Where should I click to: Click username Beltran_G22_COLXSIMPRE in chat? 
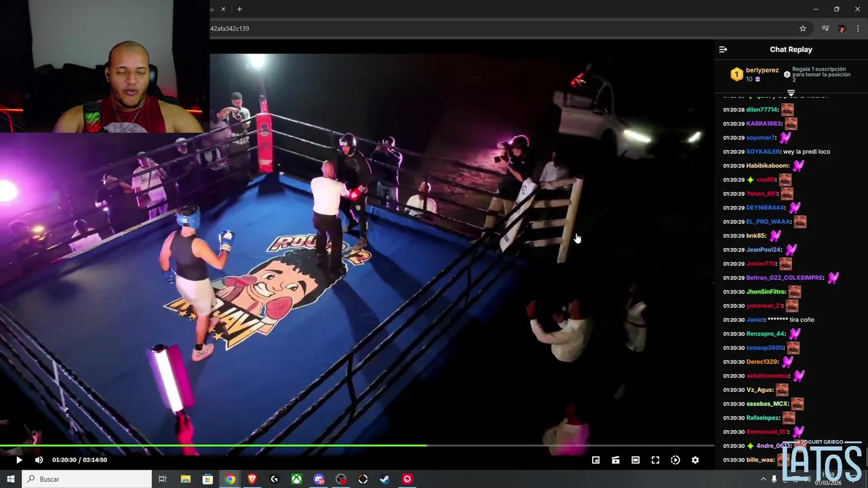[785, 278]
